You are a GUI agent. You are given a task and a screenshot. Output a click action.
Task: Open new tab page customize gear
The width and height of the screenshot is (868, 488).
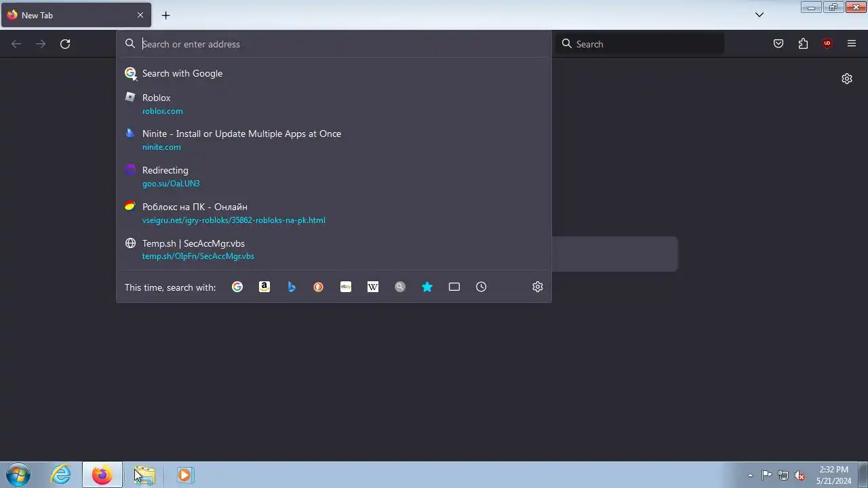coord(847,79)
